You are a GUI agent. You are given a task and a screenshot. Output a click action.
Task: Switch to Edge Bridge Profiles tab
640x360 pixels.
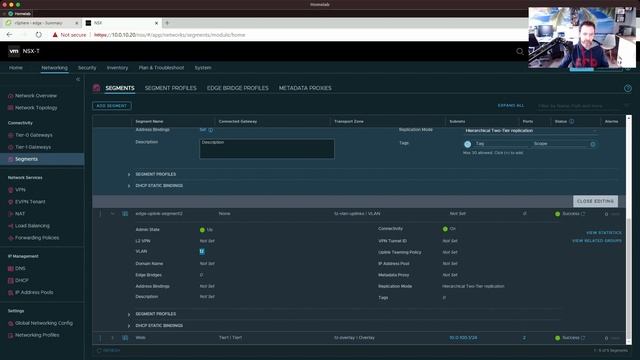(x=238, y=88)
